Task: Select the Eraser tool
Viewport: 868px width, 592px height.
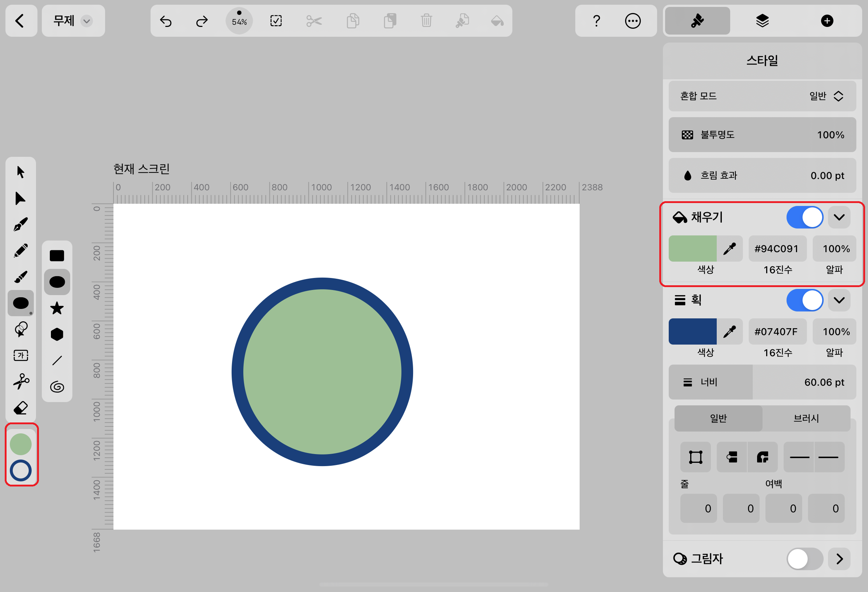Action: 20,408
